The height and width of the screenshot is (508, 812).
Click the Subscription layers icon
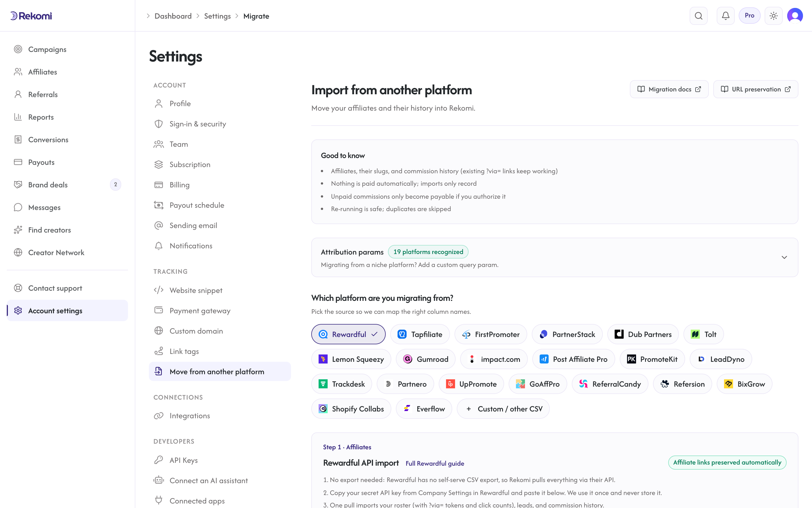point(159,165)
